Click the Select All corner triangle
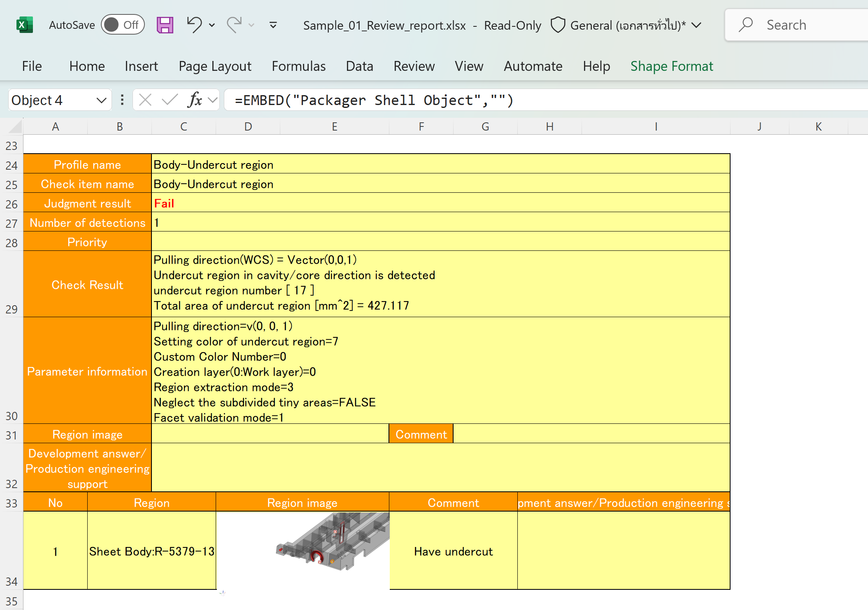 15,126
